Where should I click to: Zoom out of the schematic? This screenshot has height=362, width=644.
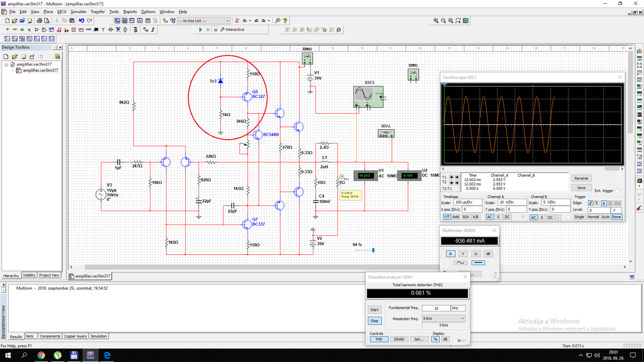[443, 21]
